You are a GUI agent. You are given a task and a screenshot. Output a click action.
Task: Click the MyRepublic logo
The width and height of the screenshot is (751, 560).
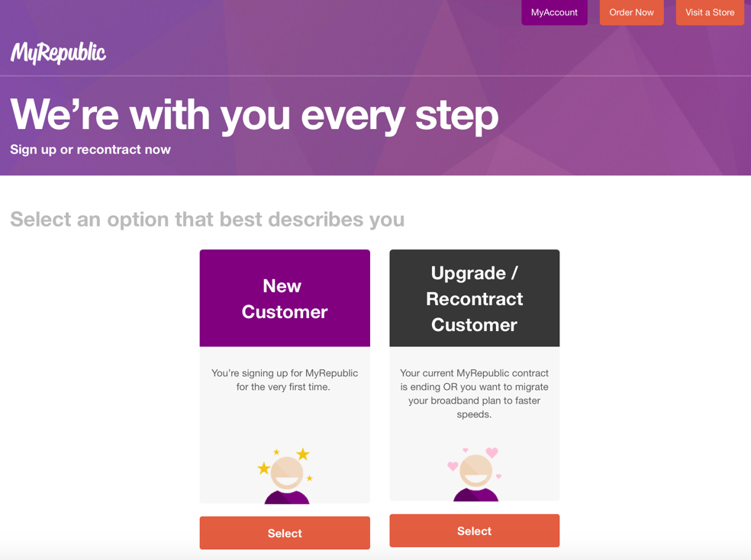(x=58, y=53)
